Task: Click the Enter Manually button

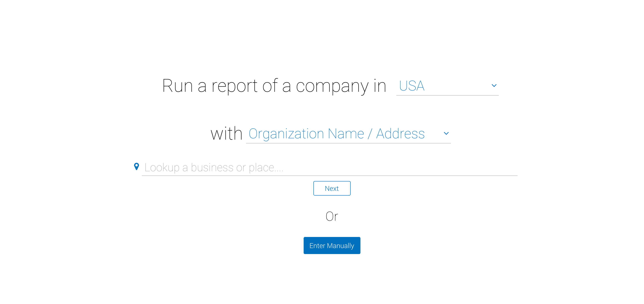Action: (332, 246)
